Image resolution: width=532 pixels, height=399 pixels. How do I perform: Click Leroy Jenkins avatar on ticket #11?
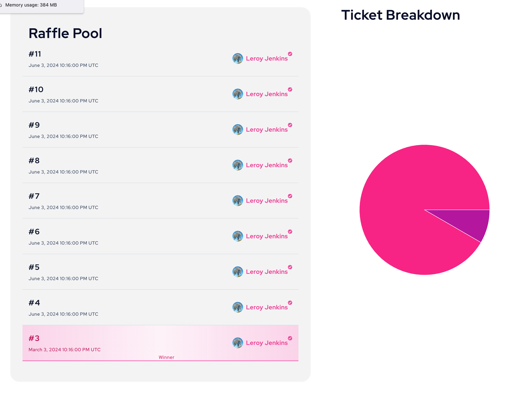[238, 58]
